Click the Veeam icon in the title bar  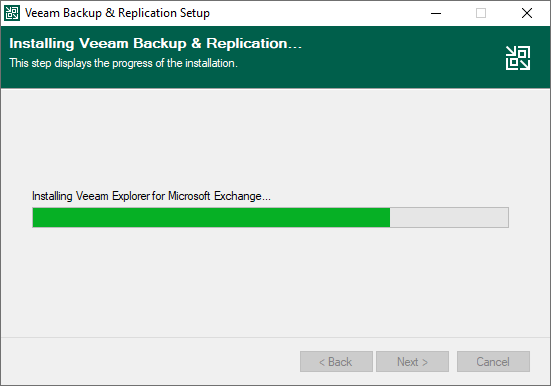coord(12,13)
